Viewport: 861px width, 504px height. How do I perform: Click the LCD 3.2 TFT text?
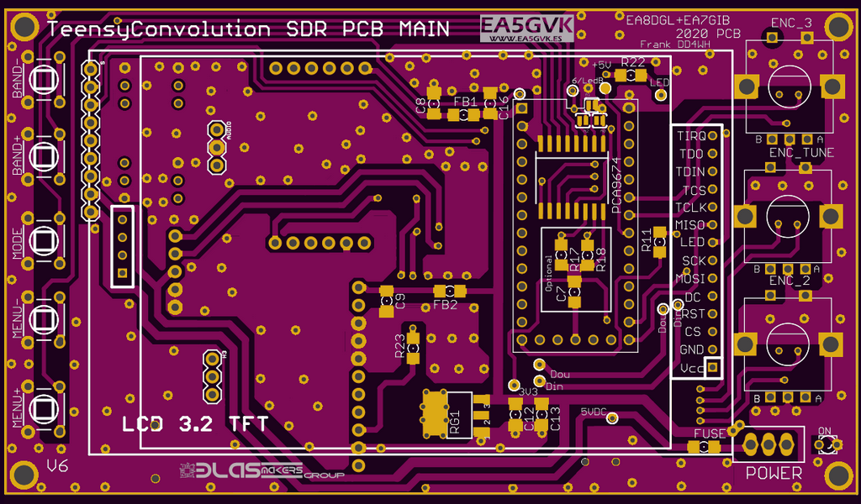click(195, 424)
